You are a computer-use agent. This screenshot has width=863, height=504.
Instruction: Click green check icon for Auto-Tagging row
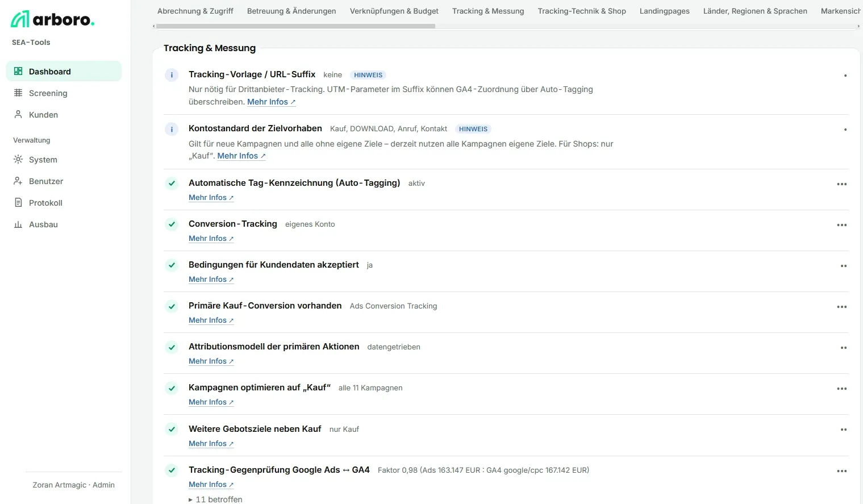click(172, 183)
